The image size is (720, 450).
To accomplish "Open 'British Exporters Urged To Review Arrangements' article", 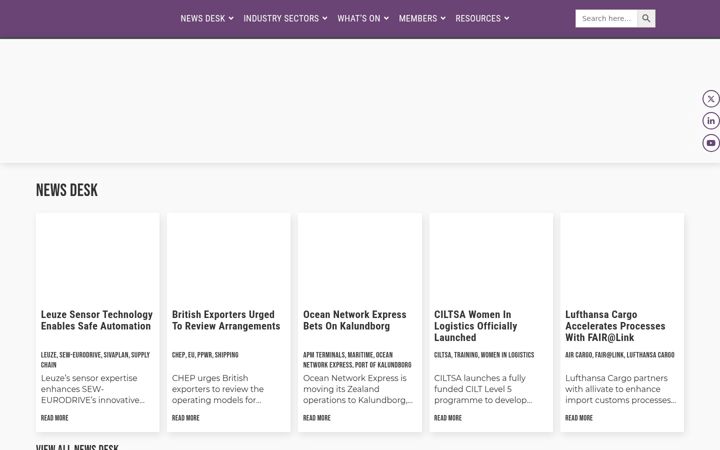I will (x=226, y=320).
